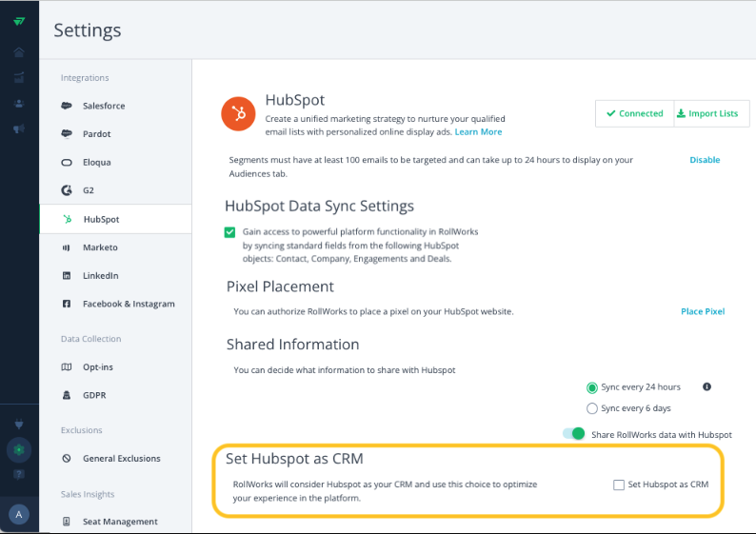Click the GDPR lock icon
Image resolution: width=756 pixels, height=534 pixels.
click(67, 395)
